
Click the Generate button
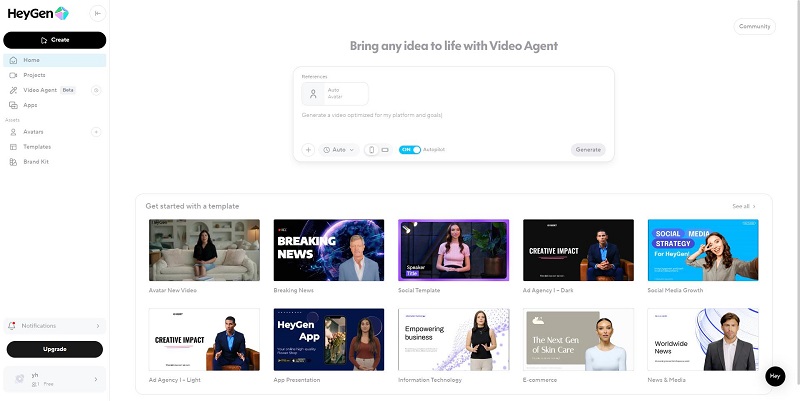click(588, 150)
